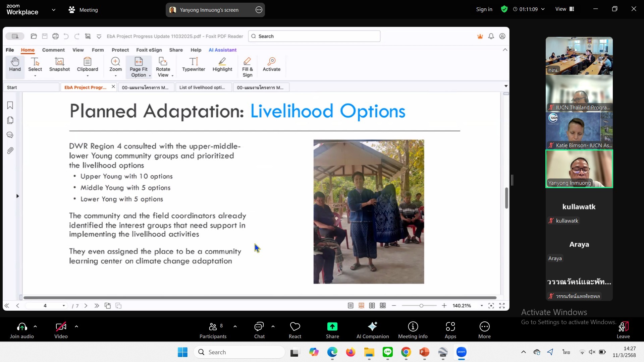
Task: Open Fill & Sign tool
Action: (247, 67)
